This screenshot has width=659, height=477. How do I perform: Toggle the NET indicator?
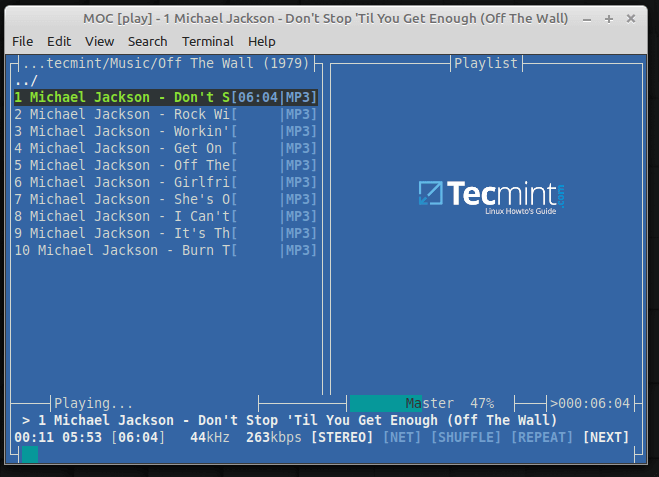[402, 437]
